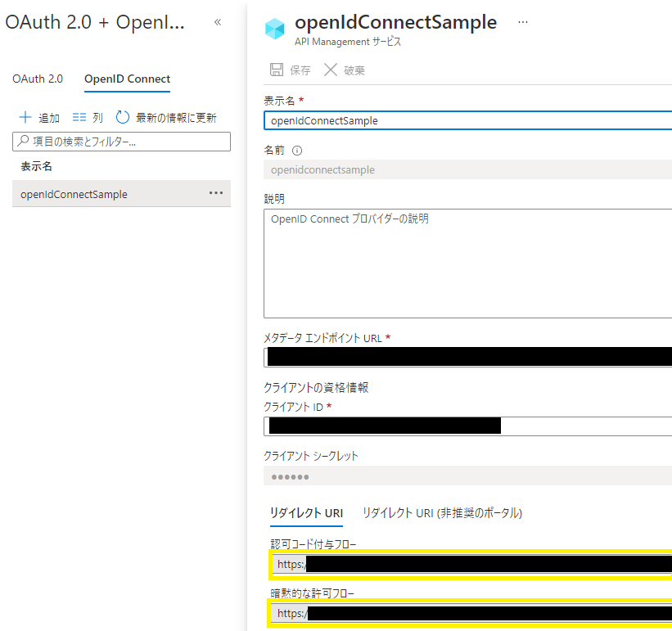Click the 表示名 input field
This screenshot has width=672, height=631.
467,120
